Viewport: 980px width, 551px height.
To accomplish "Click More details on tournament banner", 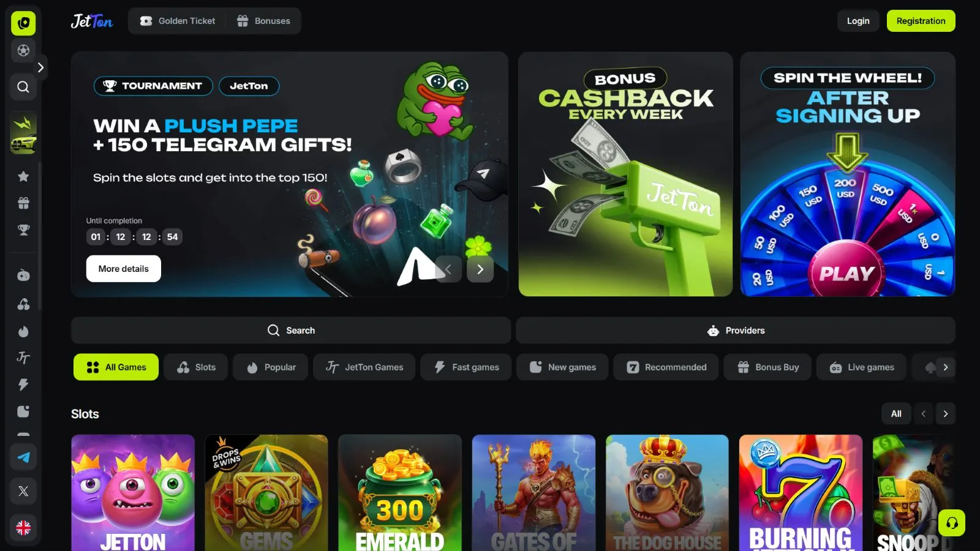I will click(x=124, y=269).
